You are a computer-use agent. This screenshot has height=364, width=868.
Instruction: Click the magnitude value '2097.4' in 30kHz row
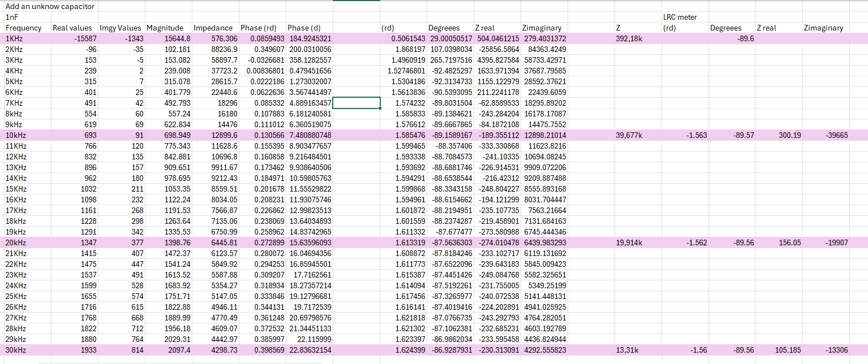pos(179,350)
